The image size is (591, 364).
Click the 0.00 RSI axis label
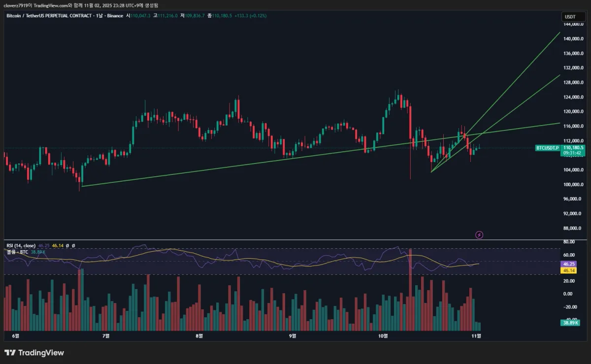point(568,294)
